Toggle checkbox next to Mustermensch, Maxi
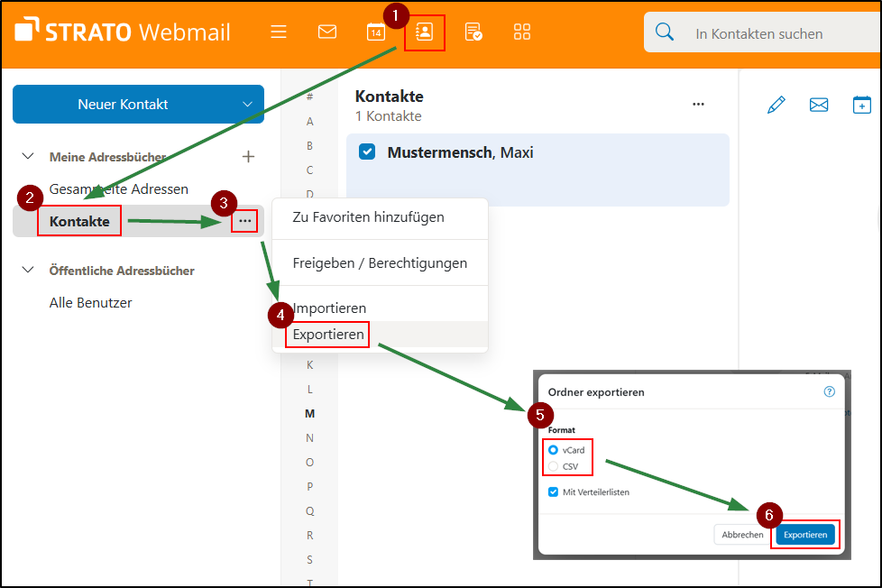Screen dimensions: 882x588 click(x=367, y=152)
